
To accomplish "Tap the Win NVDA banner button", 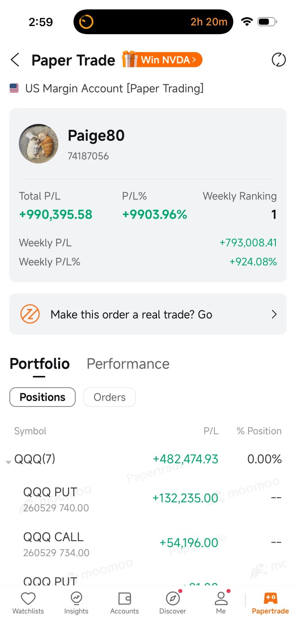I will [x=162, y=60].
